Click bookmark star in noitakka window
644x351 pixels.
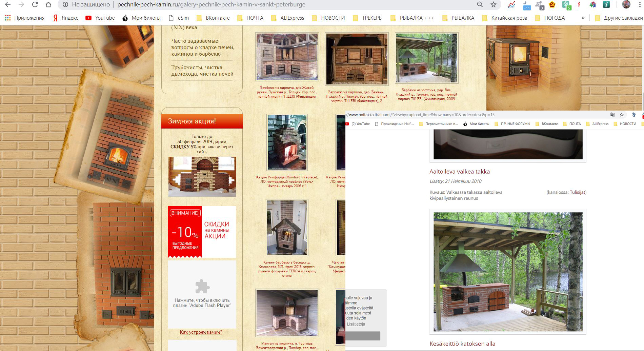pos(622,115)
